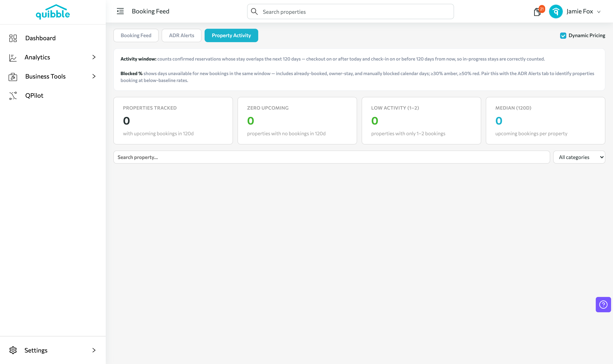The width and height of the screenshot is (613, 364).
Task: Click 'properties with only 1–2 bookings' text
Action: (408, 133)
